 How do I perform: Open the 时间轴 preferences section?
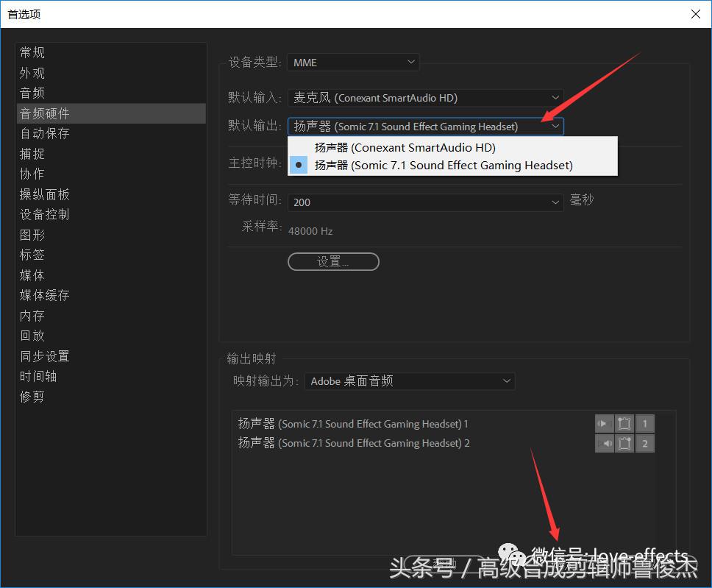pos(38,376)
